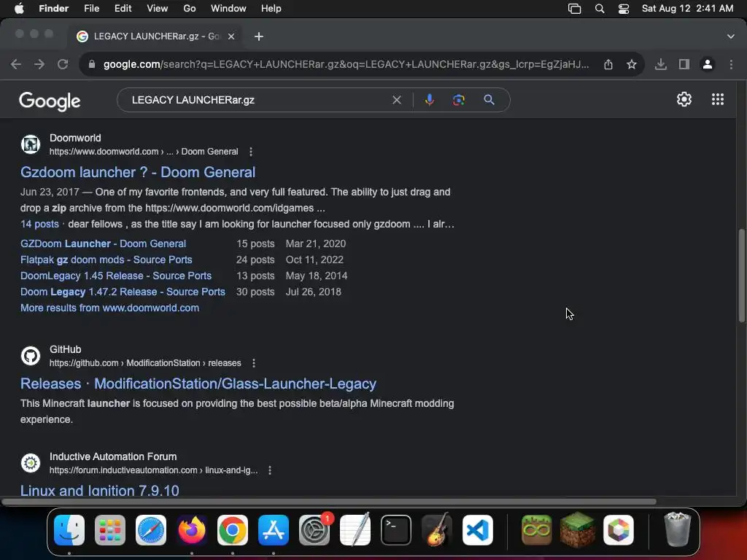747x560 pixels.
Task: Open System Settings from the Dock
Action: point(314,530)
